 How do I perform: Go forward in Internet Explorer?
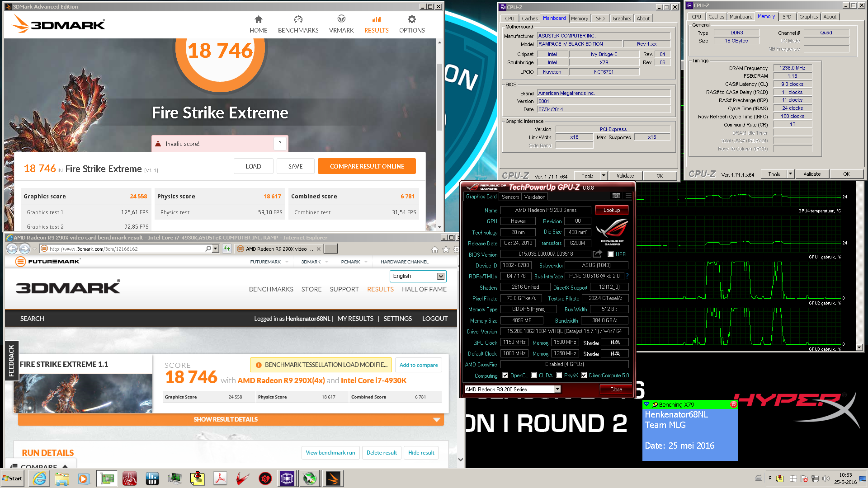(x=24, y=249)
